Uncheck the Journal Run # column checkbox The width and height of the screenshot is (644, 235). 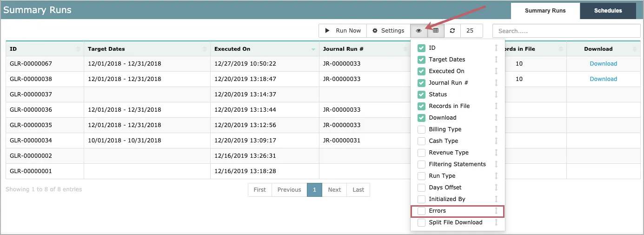(x=421, y=83)
